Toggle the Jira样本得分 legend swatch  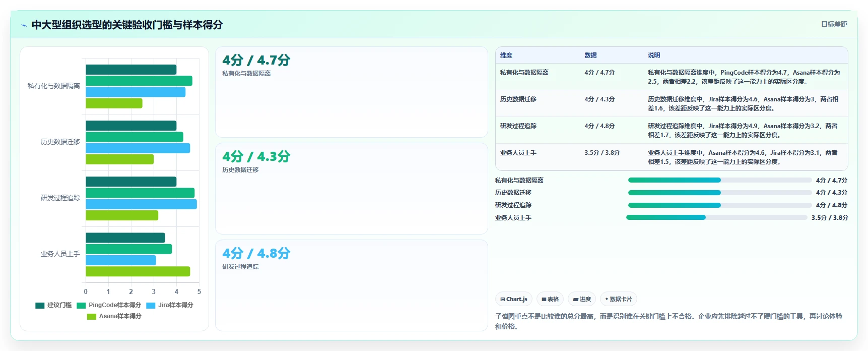pos(151,305)
